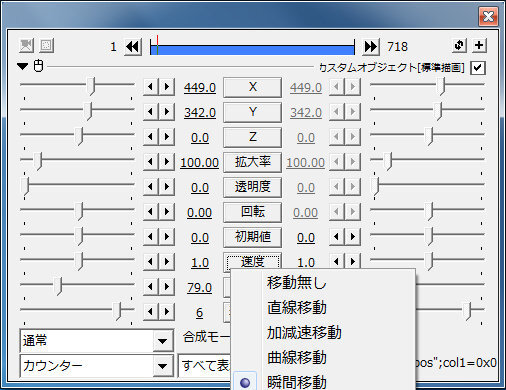Increase the 6 value with right arrow
Viewport: 506px width, 390px height.
click(167, 312)
